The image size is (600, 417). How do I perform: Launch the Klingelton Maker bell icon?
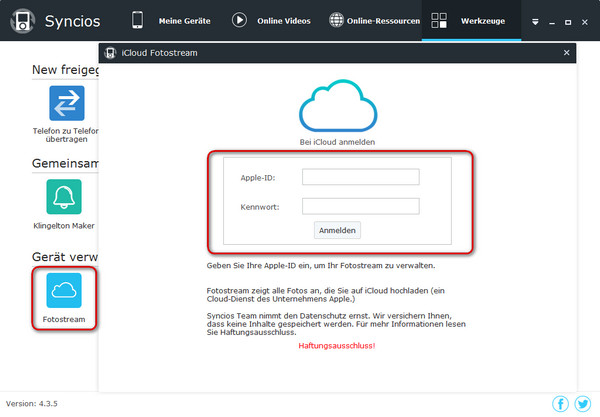64,197
